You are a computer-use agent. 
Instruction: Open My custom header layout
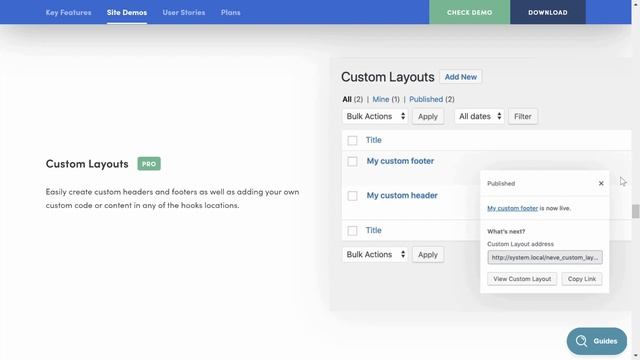point(402,195)
